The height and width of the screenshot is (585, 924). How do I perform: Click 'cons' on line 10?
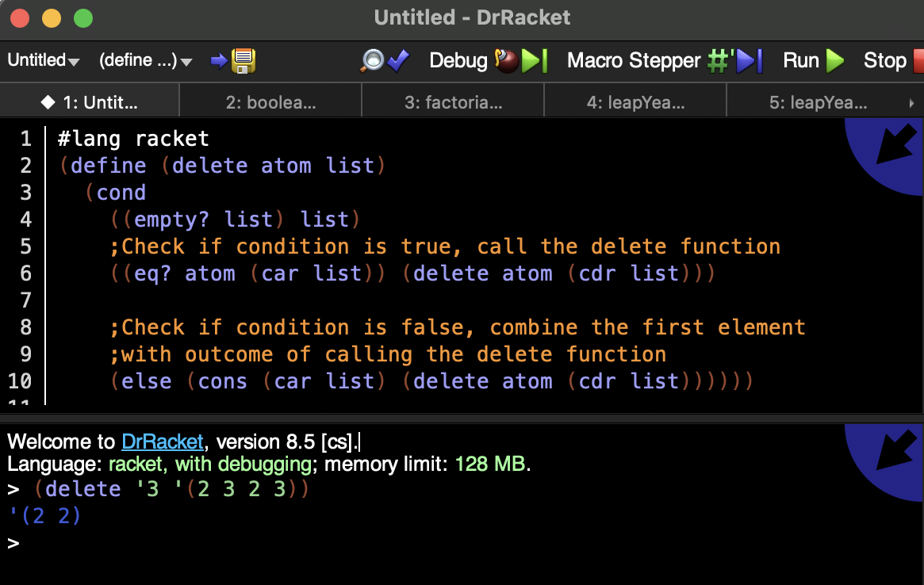tap(222, 382)
